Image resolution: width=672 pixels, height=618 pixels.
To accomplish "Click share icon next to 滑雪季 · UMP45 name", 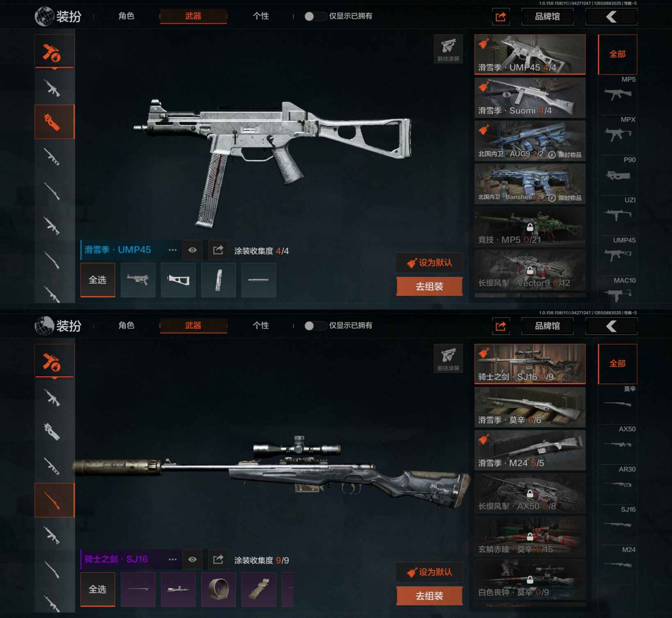I will (218, 250).
